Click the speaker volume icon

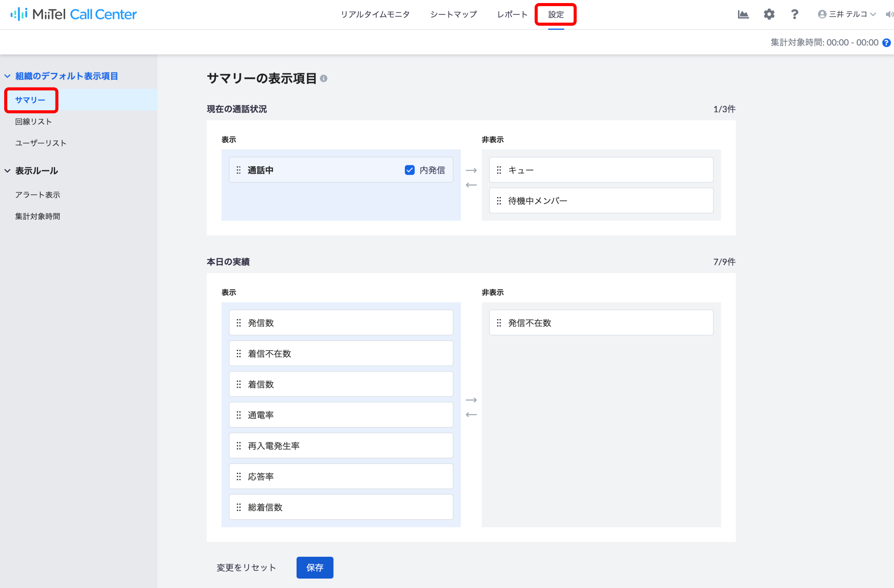click(x=889, y=14)
